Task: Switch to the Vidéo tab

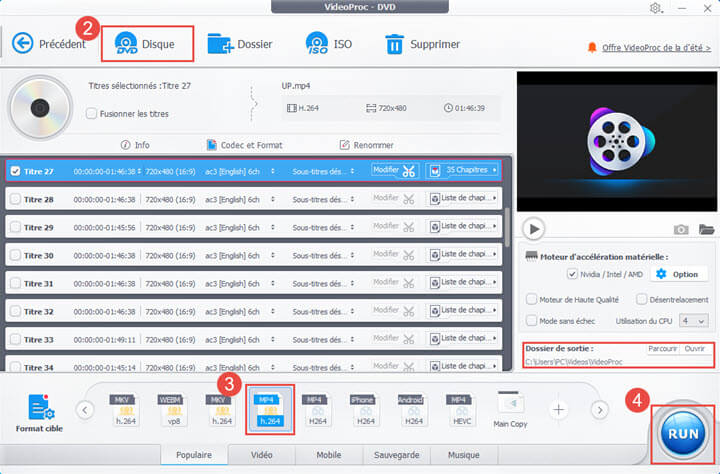Action: pyautogui.click(x=262, y=455)
